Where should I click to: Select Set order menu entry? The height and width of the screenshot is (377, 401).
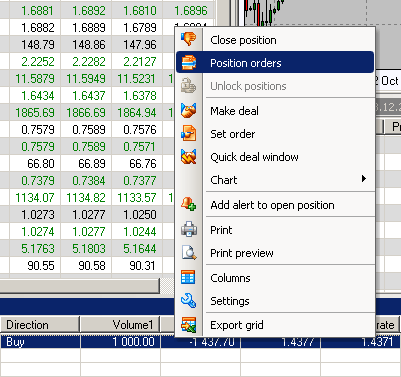tap(275, 134)
